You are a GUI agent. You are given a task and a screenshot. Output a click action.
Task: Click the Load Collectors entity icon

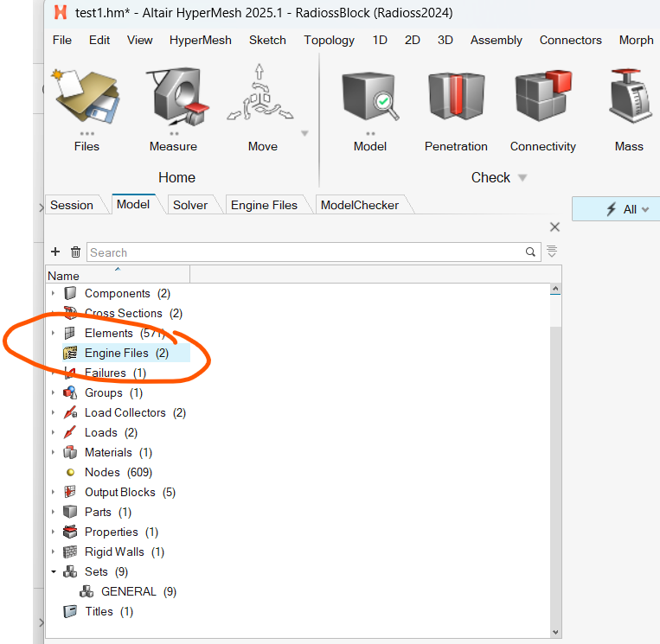click(x=70, y=412)
